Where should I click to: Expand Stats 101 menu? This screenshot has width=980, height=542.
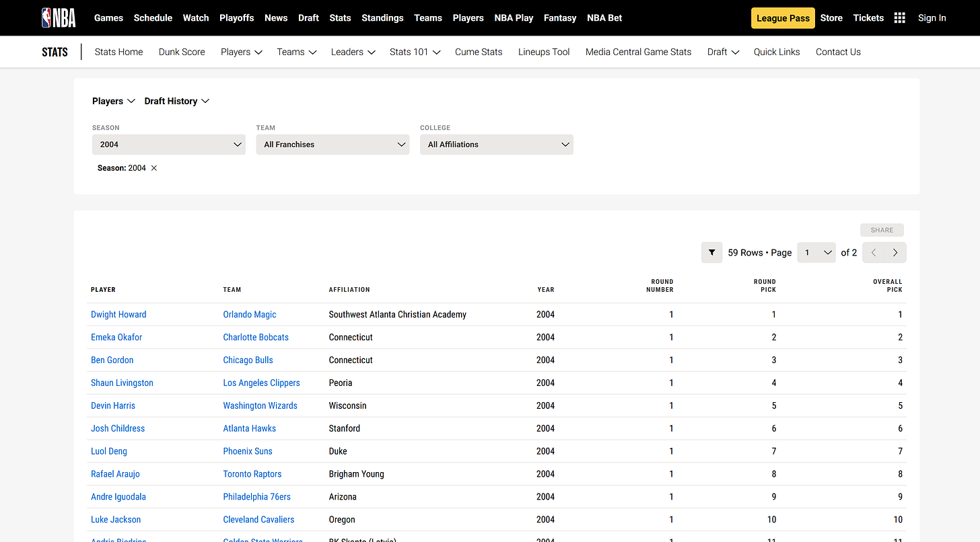[415, 52]
